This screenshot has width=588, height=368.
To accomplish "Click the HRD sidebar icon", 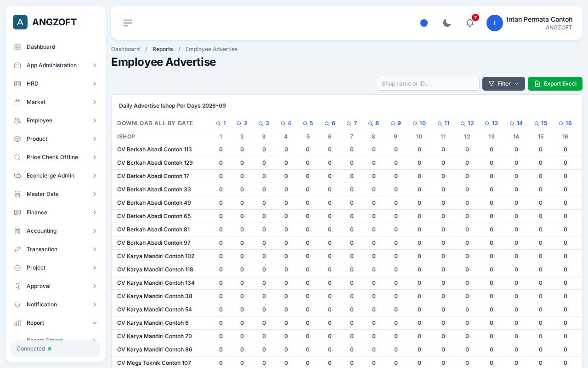I will 17,84.
